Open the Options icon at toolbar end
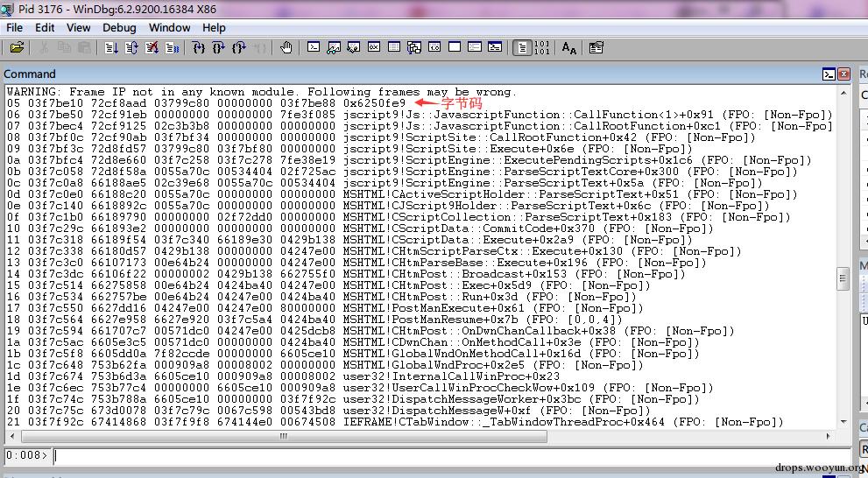 point(596,48)
